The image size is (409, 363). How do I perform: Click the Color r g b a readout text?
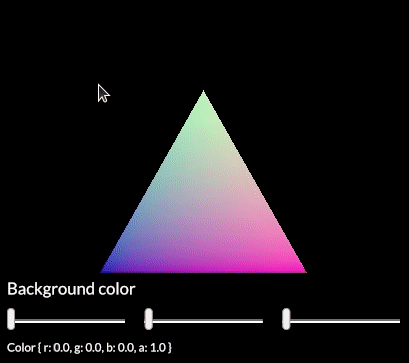click(x=89, y=348)
